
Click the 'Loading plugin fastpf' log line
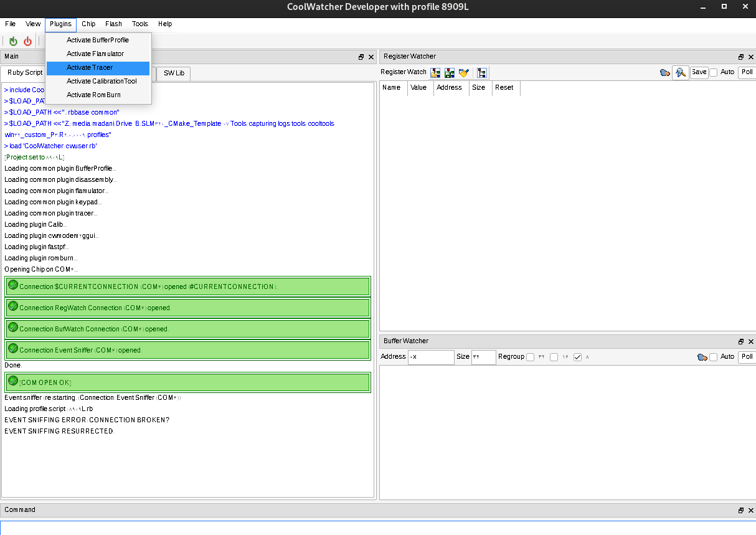click(37, 247)
